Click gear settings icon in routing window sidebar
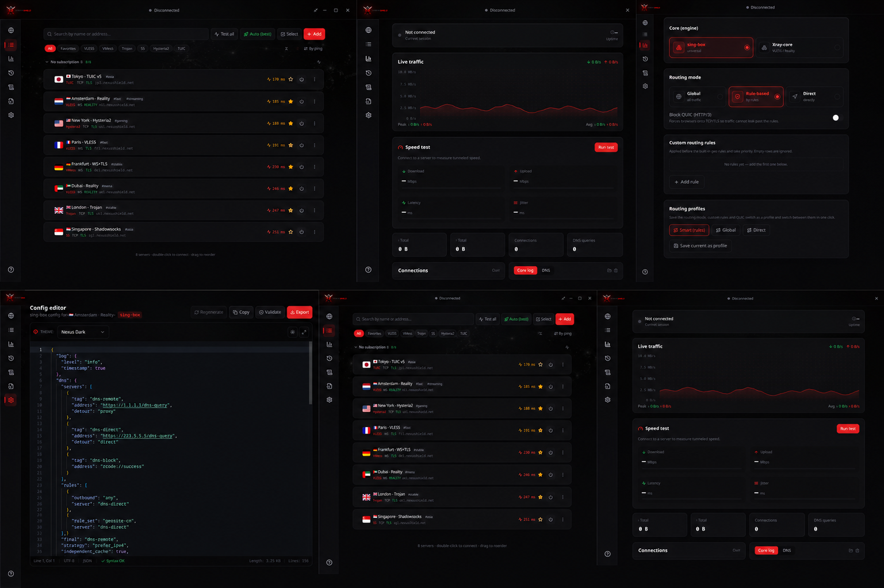The image size is (884, 588). [645, 86]
